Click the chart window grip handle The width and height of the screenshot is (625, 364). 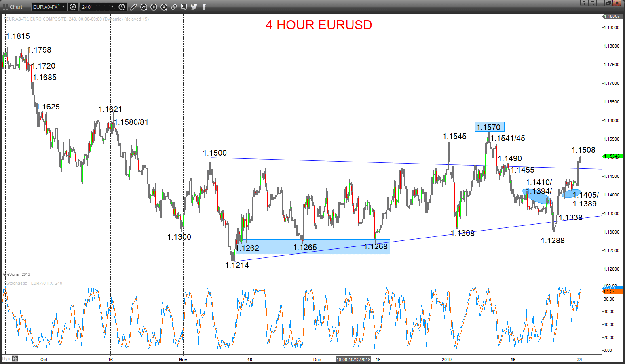(5, 7)
